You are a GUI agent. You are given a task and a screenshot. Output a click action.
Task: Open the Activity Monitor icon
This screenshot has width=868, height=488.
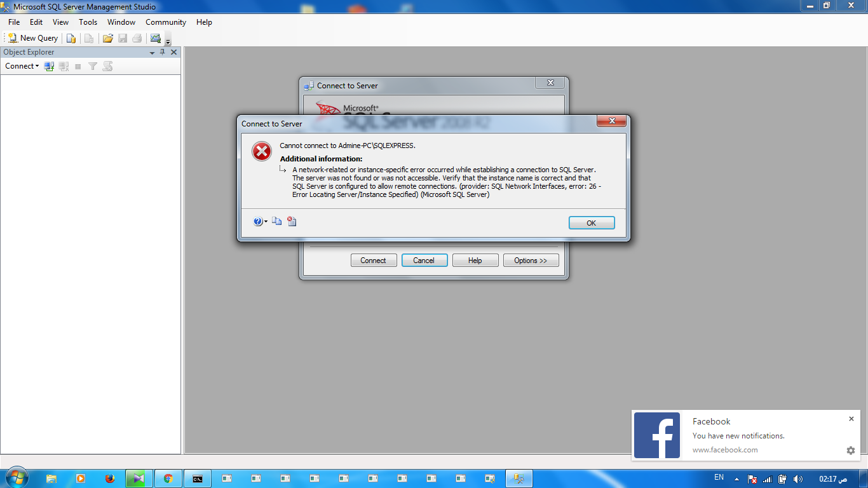pos(155,38)
